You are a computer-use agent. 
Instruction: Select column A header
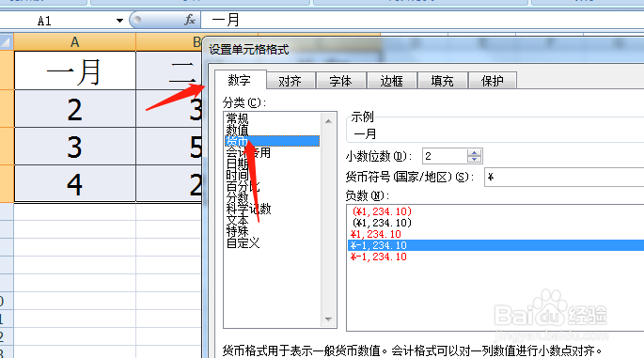(75, 42)
